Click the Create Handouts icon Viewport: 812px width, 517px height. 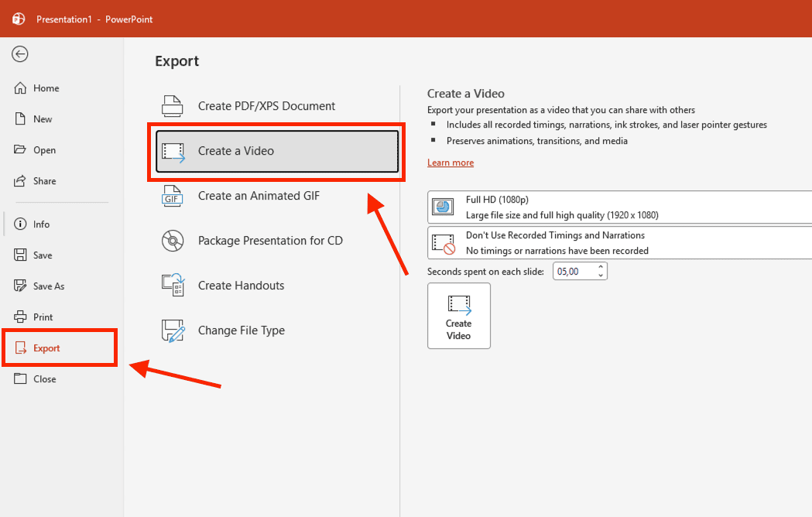tap(173, 286)
